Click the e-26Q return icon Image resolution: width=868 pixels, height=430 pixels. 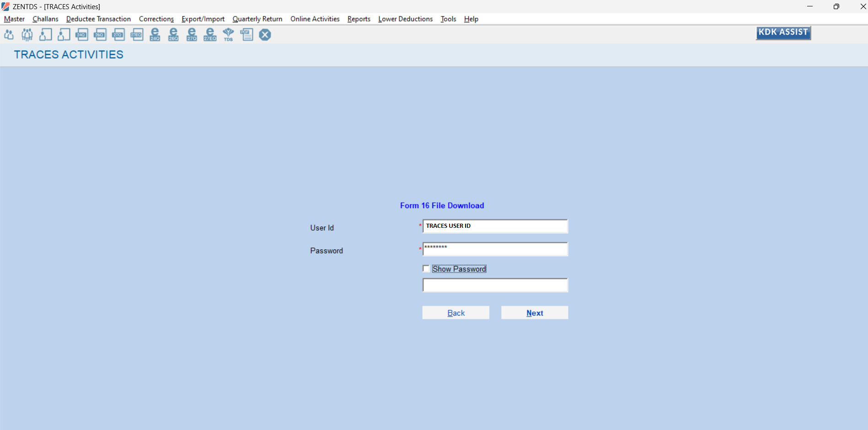pos(173,35)
